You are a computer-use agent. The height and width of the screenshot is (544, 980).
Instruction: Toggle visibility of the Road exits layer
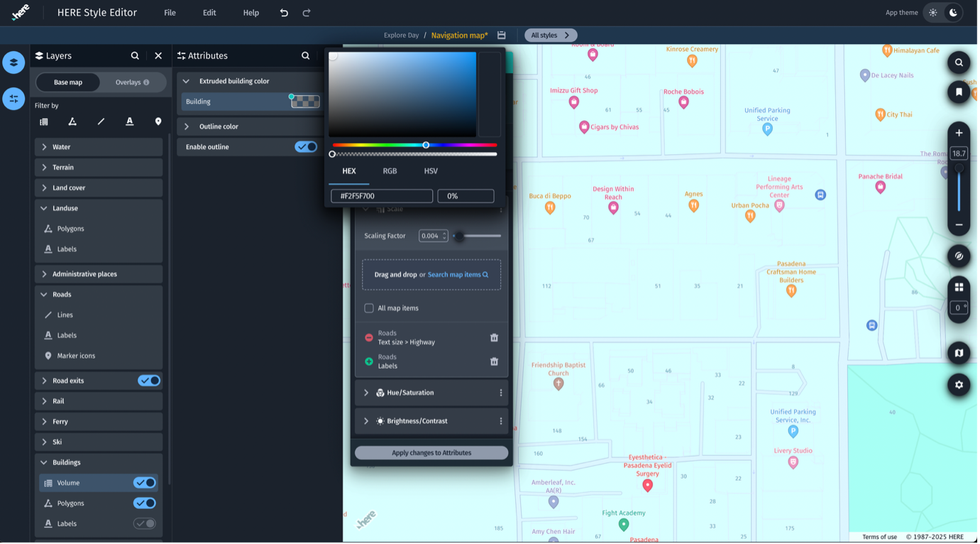(148, 381)
